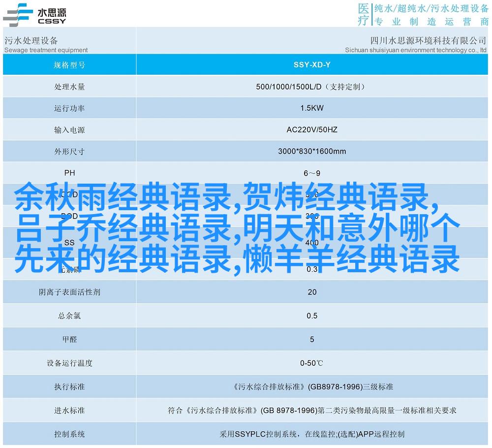Click the '执行标准' row label

(x=69, y=387)
